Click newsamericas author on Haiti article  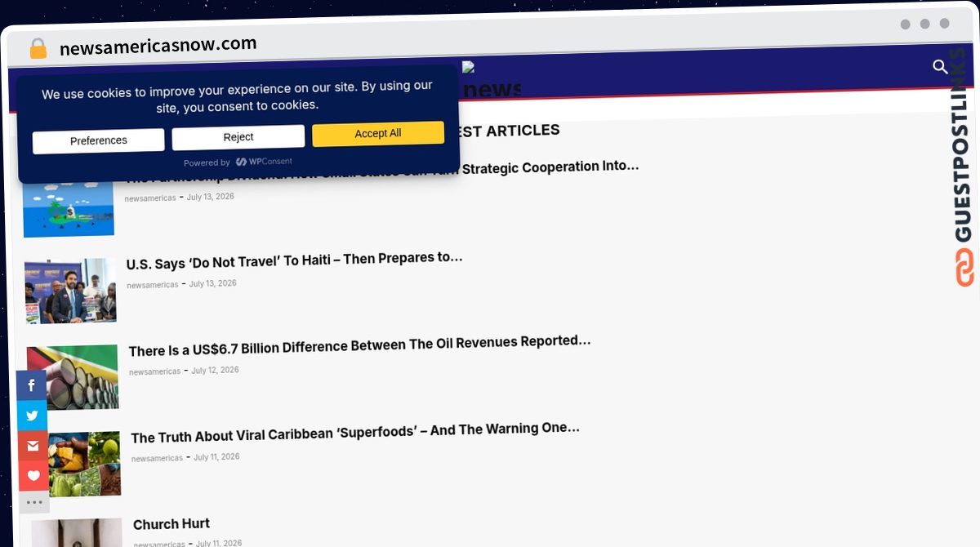[153, 285]
